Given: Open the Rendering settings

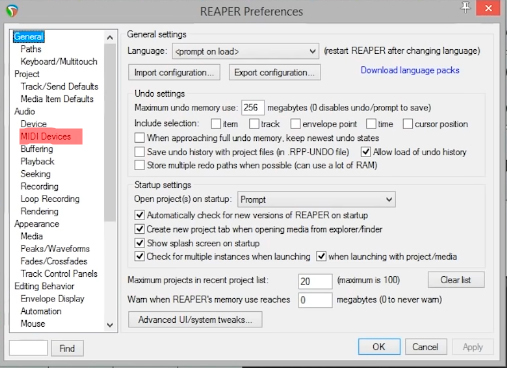Looking at the screenshot, I should [x=39, y=211].
